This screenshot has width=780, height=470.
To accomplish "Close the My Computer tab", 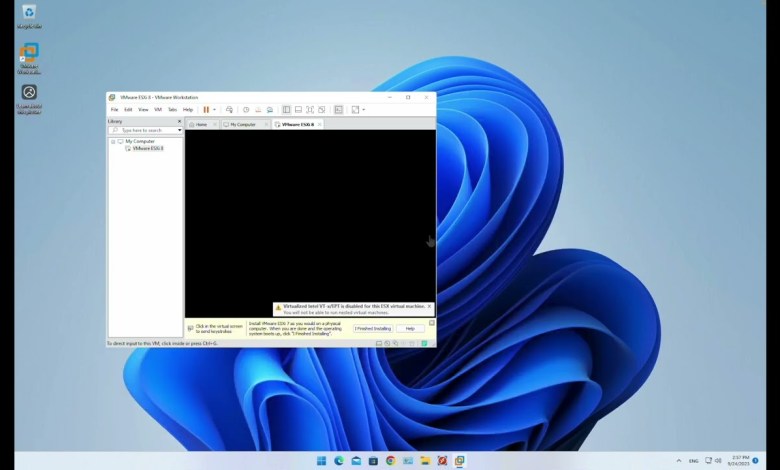I will (x=266, y=124).
